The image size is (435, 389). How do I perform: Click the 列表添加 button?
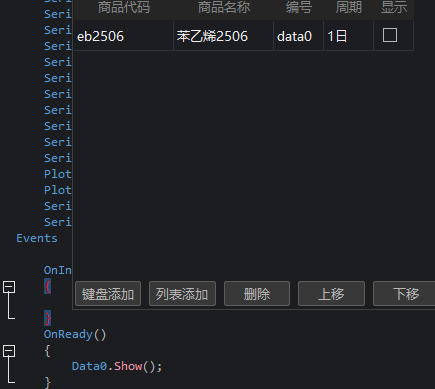click(x=182, y=294)
